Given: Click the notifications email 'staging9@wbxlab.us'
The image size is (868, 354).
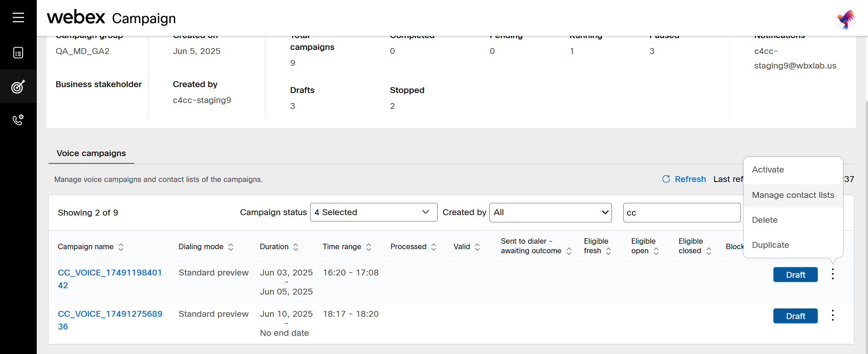Looking at the screenshot, I should (795, 66).
